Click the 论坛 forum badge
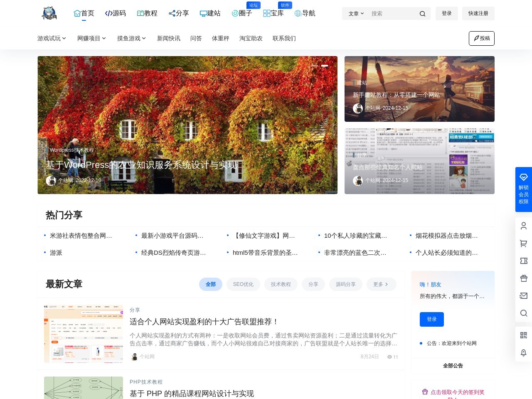This screenshot has height=399, width=532. [254, 5]
